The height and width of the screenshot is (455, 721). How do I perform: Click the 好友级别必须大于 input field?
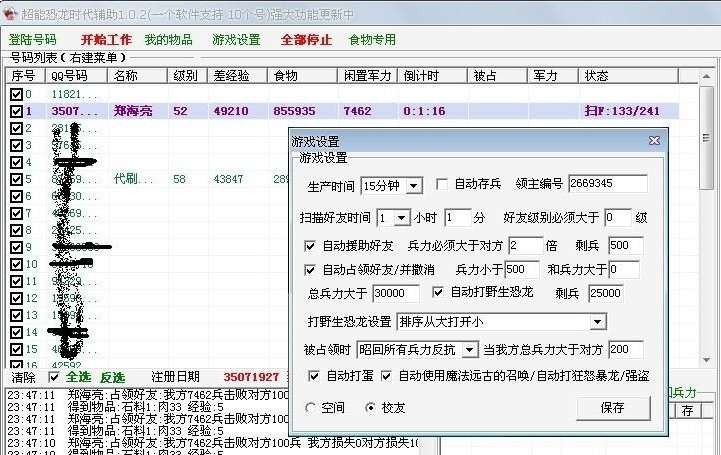tap(618, 217)
